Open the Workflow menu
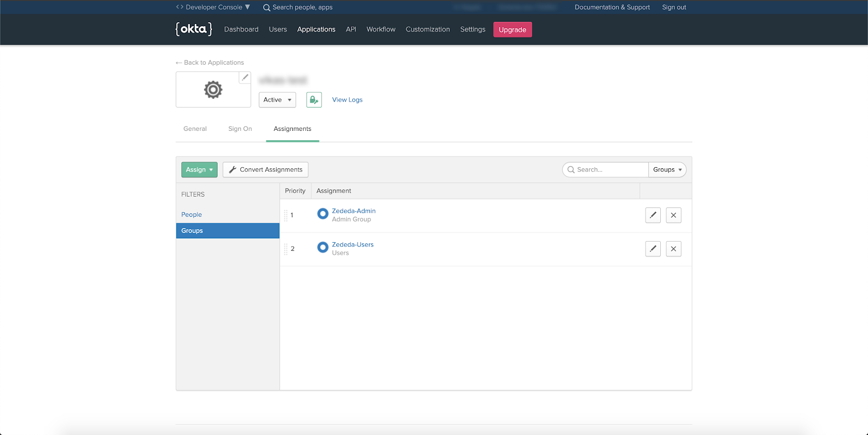 tap(381, 29)
